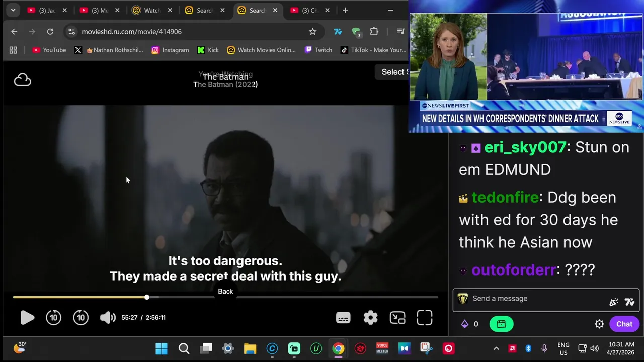
Task: Open the TikTok bookmark
Action: tap(373, 50)
